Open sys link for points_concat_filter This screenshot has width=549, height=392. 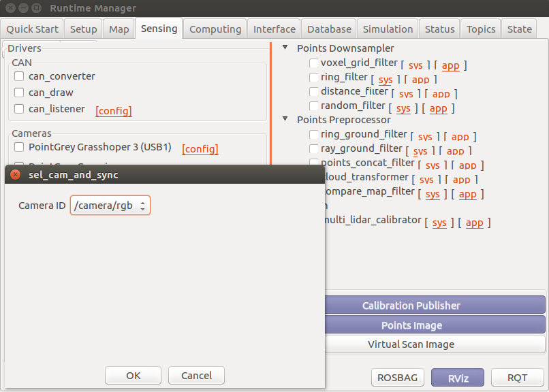(433, 165)
